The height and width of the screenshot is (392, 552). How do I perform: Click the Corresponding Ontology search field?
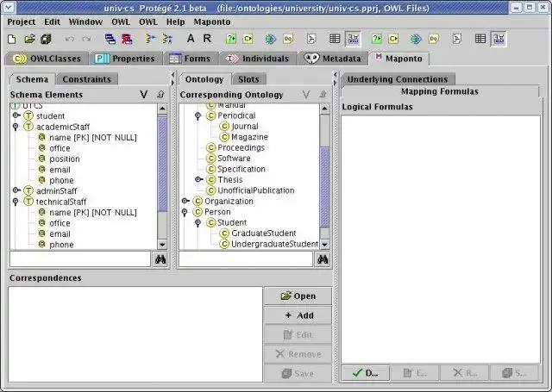(246, 259)
